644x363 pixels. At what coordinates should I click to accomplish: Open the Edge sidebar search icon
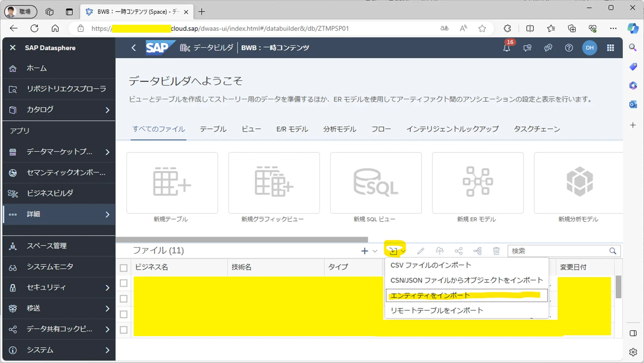633,47
